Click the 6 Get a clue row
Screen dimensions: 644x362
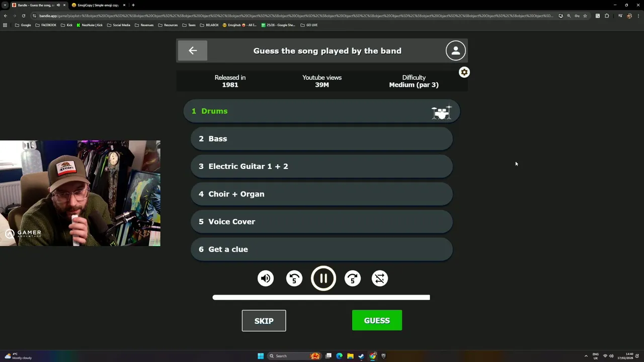[321, 249]
